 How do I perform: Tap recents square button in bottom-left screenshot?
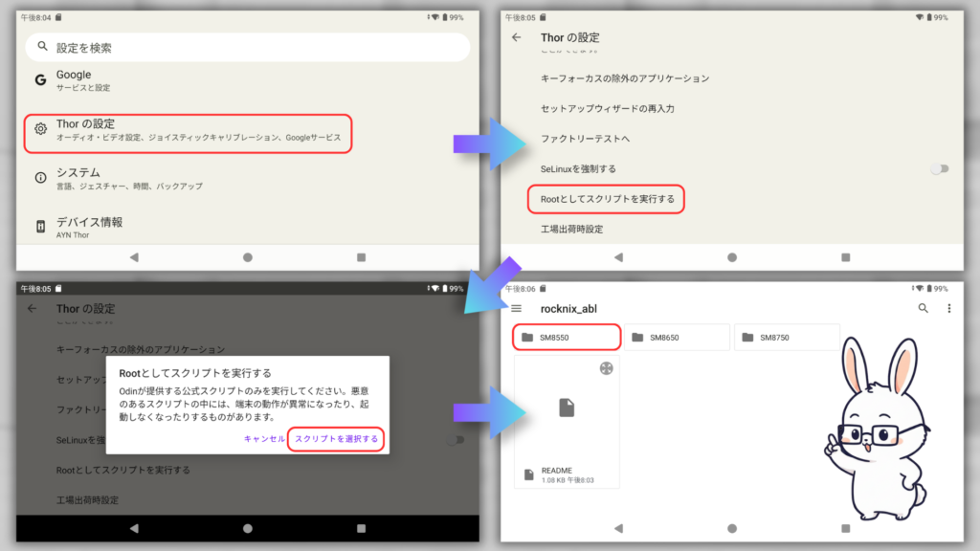click(361, 528)
